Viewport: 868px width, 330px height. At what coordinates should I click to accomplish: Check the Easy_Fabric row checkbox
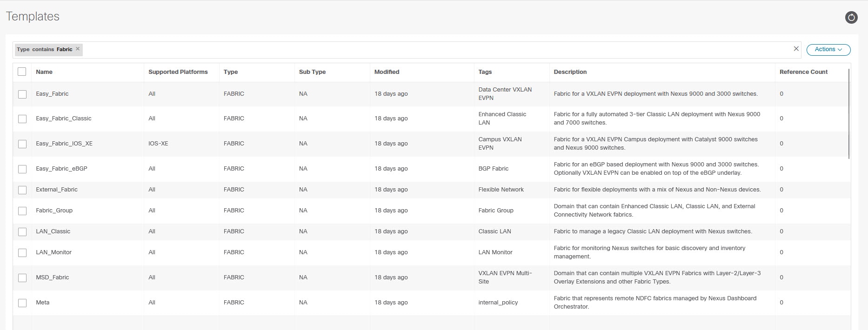pos(22,94)
